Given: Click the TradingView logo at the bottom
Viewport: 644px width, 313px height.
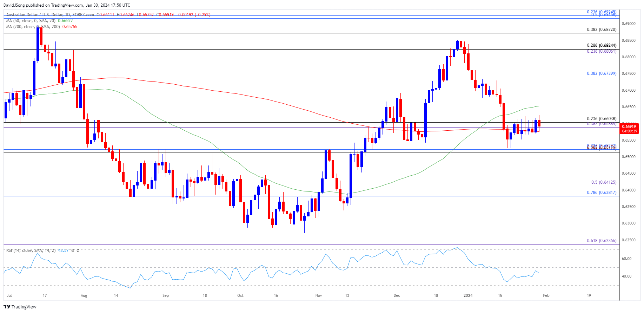Looking at the screenshot, I should tap(20, 307).
